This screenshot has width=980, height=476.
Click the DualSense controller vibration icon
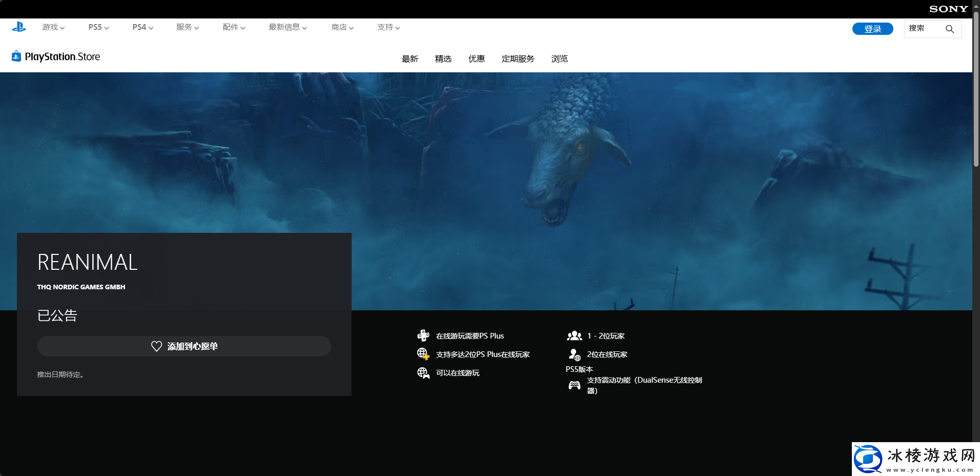pyautogui.click(x=574, y=385)
